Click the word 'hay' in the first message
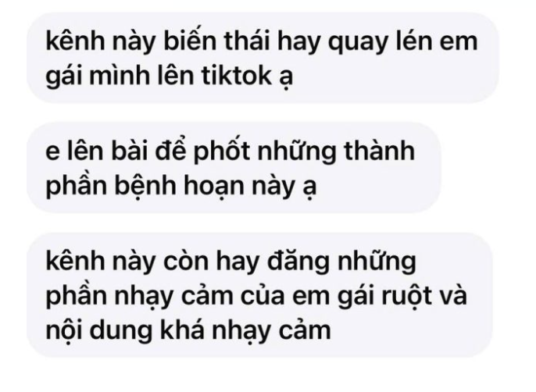 pos(298,42)
